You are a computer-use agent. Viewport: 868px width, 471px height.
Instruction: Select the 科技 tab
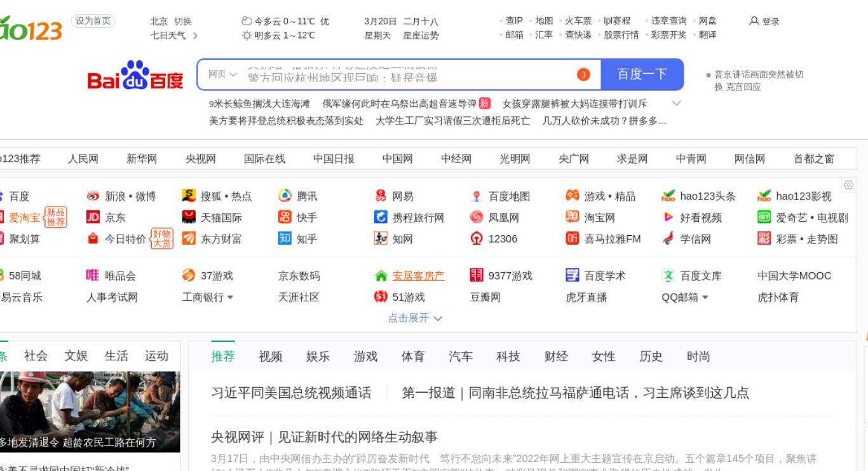(508, 357)
